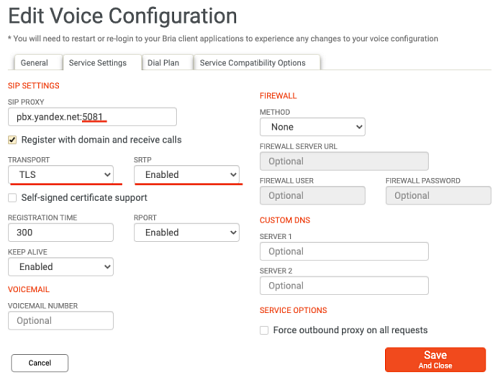
Task: Click the Custom DNS Server 2 field
Action: [344, 286]
